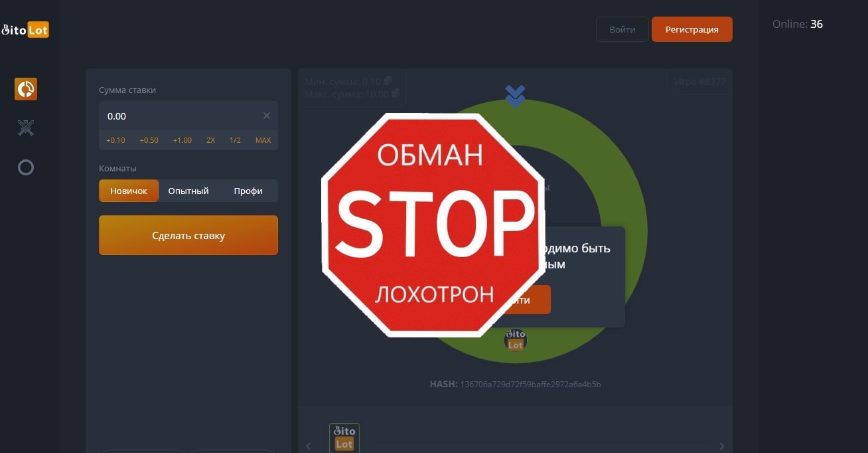Select the Профи room
The image size is (868, 453).
pos(248,191)
